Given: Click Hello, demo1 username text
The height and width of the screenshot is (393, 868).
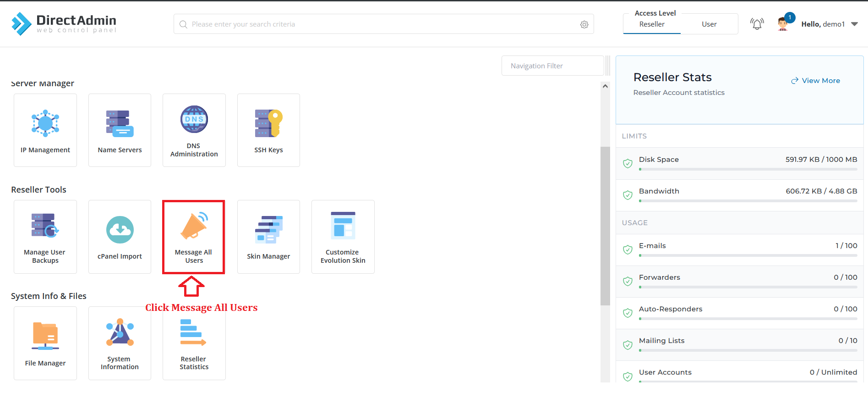Looking at the screenshot, I should click(823, 24).
